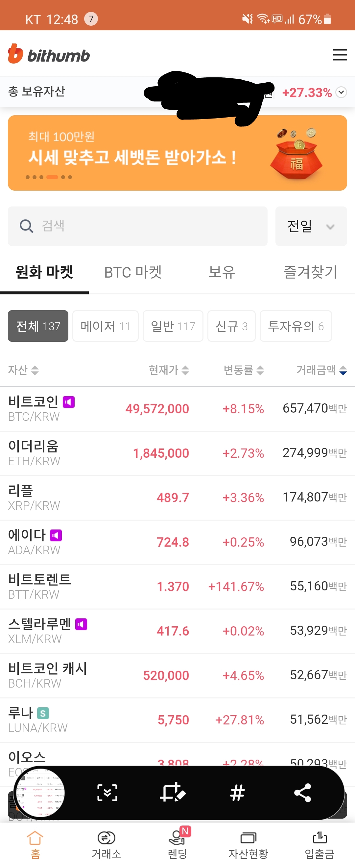Toggle sort on 변동률 column
Viewport: 355px width, 868px height.
[244, 370]
